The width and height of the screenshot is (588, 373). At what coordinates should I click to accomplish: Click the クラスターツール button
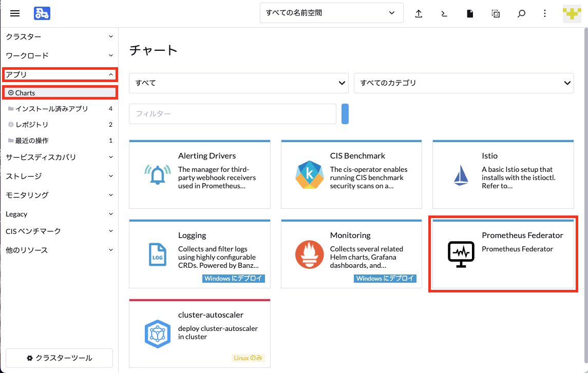coord(59,358)
